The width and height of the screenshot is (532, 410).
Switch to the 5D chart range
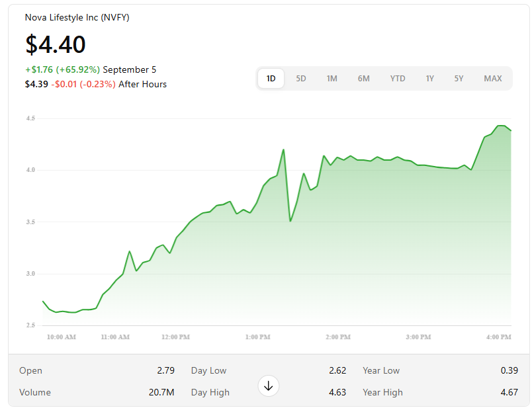(x=301, y=79)
